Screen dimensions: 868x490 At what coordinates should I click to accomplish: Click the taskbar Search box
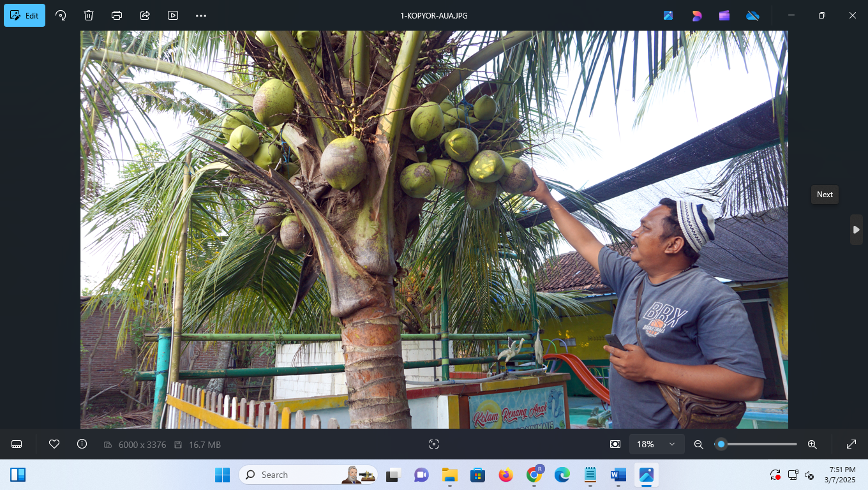pos(308,475)
